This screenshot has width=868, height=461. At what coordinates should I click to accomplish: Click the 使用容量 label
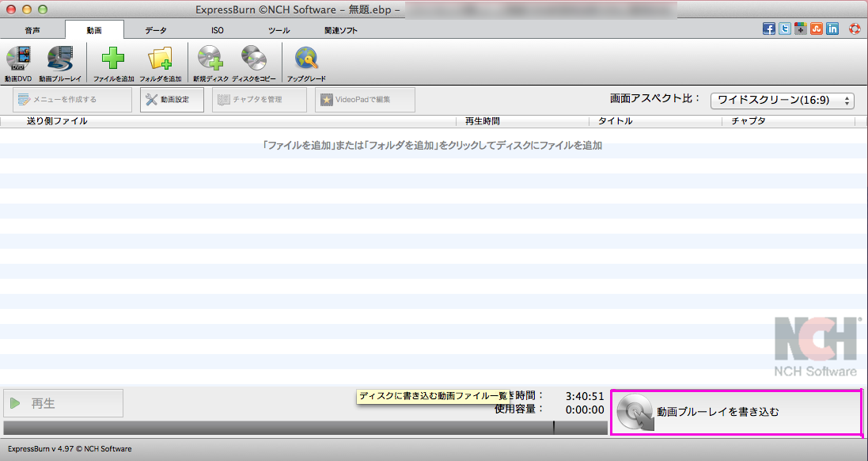[519, 410]
